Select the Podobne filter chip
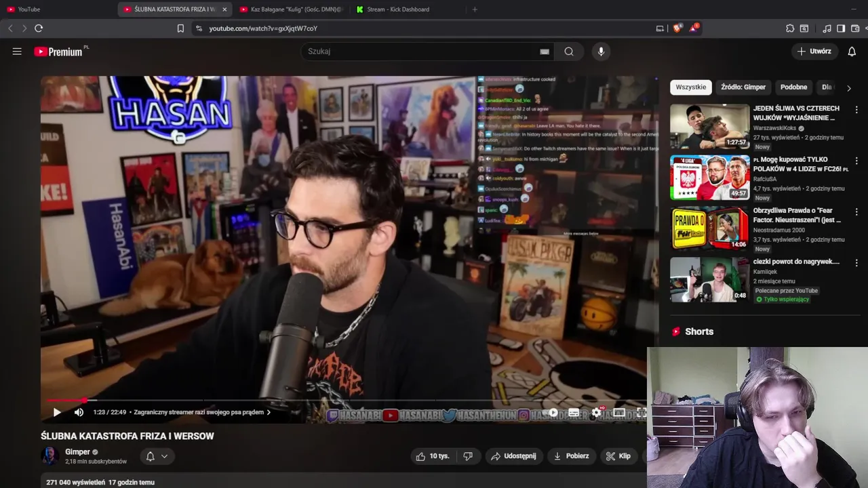The image size is (868, 488). [793, 87]
